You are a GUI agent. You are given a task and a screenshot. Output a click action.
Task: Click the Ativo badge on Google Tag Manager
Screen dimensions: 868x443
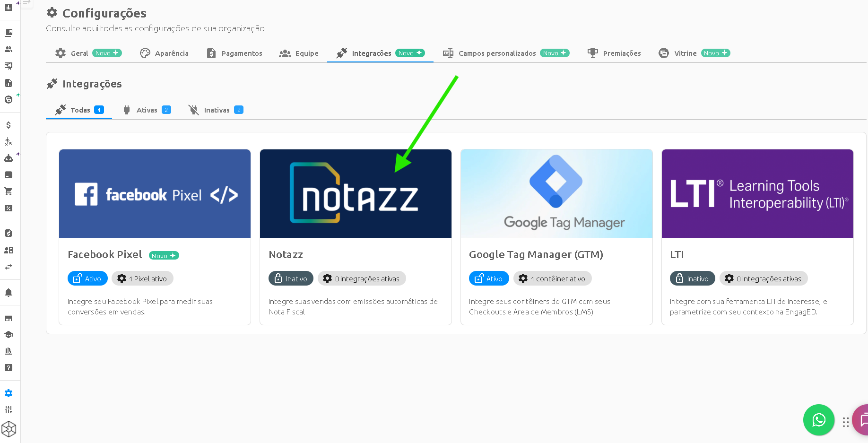[489, 278]
